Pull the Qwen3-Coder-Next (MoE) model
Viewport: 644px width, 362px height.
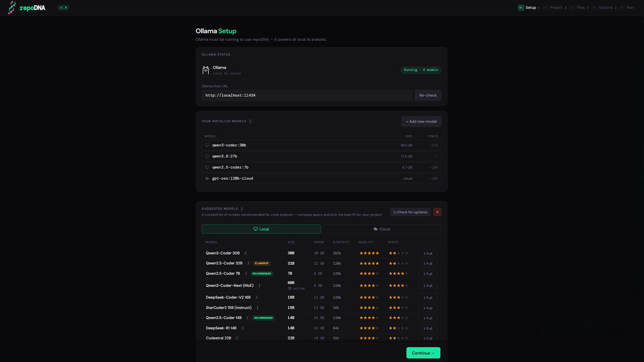428,286
